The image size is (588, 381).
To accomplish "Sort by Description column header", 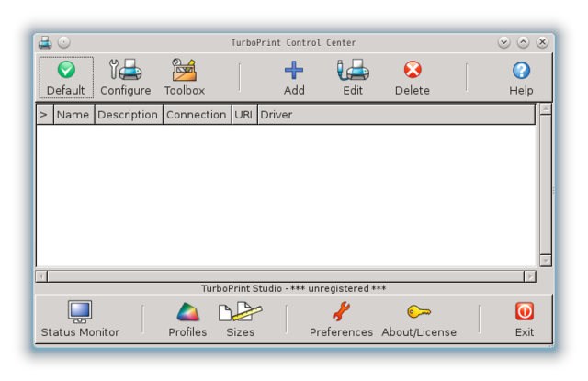I will click(x=129, y=115).
